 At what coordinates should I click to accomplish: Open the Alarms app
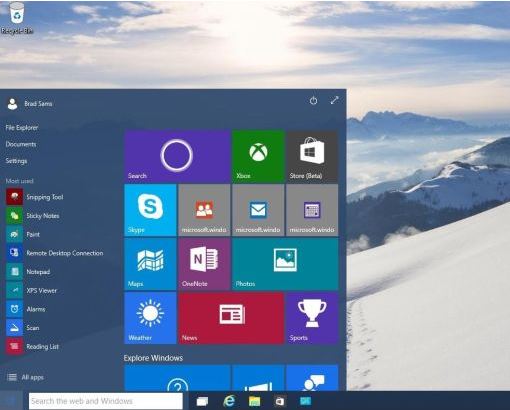(26, 309)
